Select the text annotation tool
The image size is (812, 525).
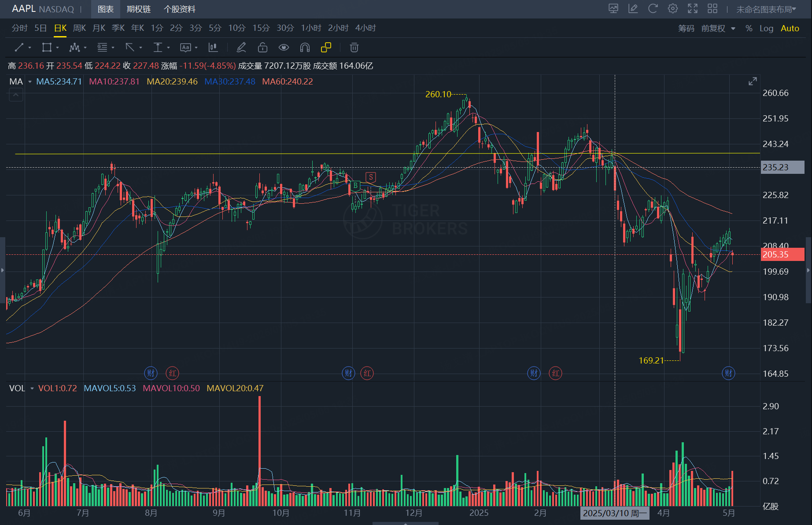[x=185, y=48]
